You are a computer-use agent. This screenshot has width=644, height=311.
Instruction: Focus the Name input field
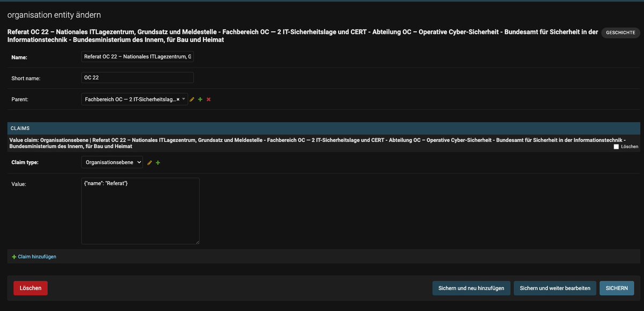(x=137, y=56)
